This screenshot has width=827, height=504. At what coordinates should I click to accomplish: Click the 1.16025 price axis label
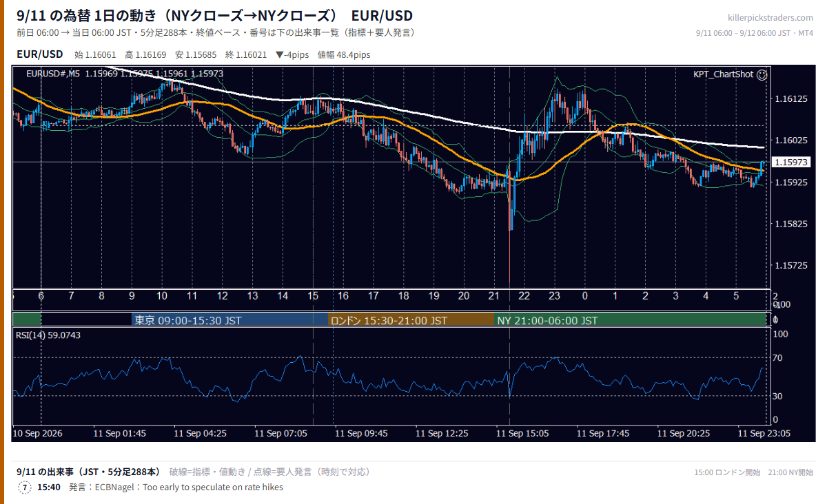point(790,140)
